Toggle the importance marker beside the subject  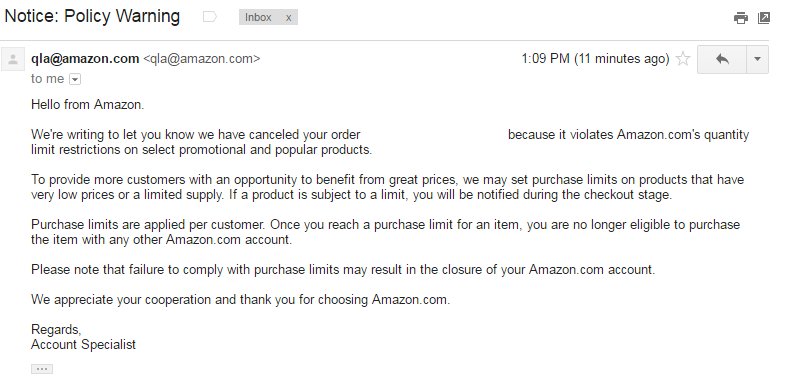click(x=209, y=17)
